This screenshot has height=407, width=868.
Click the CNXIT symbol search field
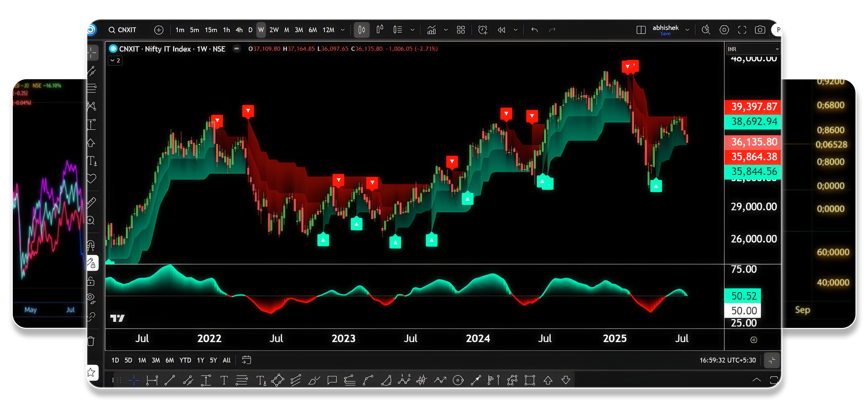pos(127,30)
